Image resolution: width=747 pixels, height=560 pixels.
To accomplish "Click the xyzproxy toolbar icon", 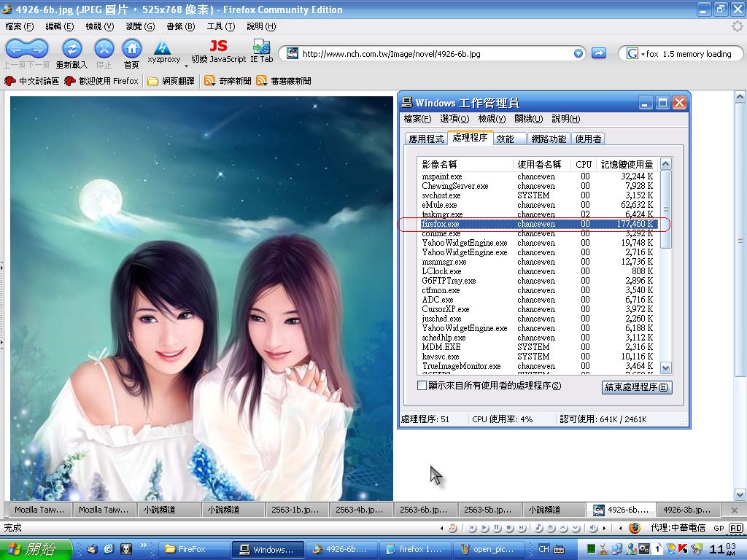I will [x=163, y=49].
